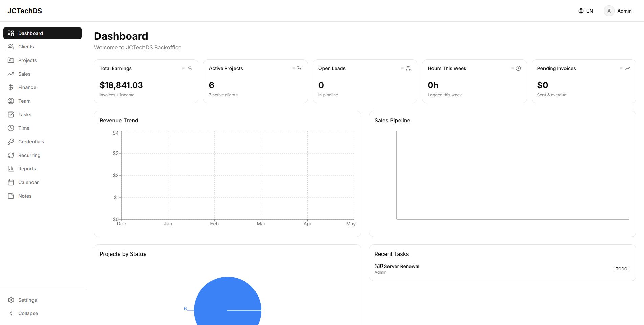Open the EN language selector
This screenshot has width=644, height=325.
coord(586,11)
